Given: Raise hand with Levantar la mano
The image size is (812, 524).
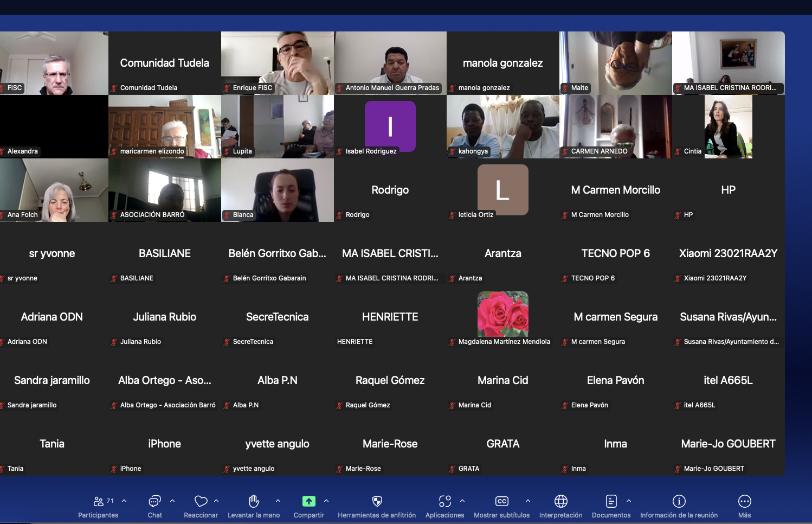Looking at the screenshot, I should [x=254, y=501].
